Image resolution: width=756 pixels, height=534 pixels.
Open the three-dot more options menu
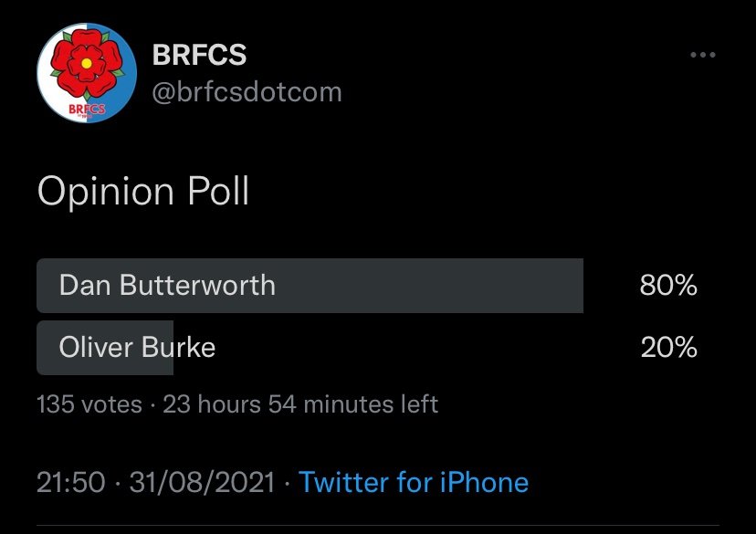pyautogui.click(x=702, y=55)
